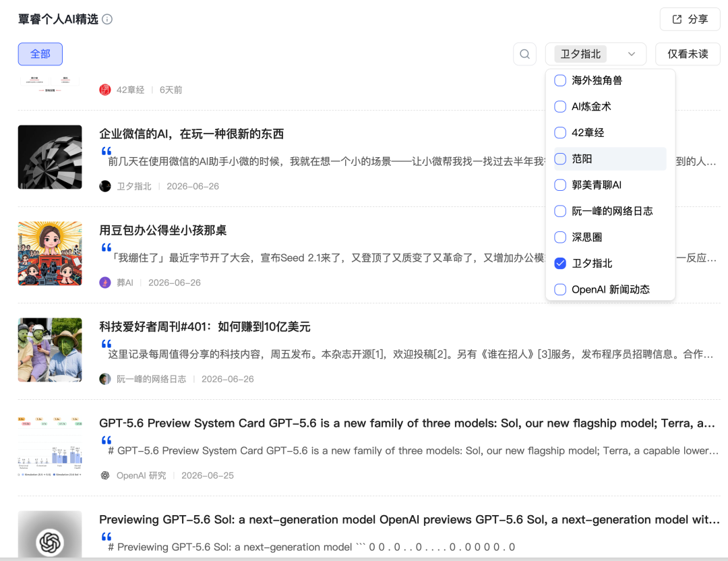Click the partially visible thumbnail of the 42章经 article

coord(50,84)
